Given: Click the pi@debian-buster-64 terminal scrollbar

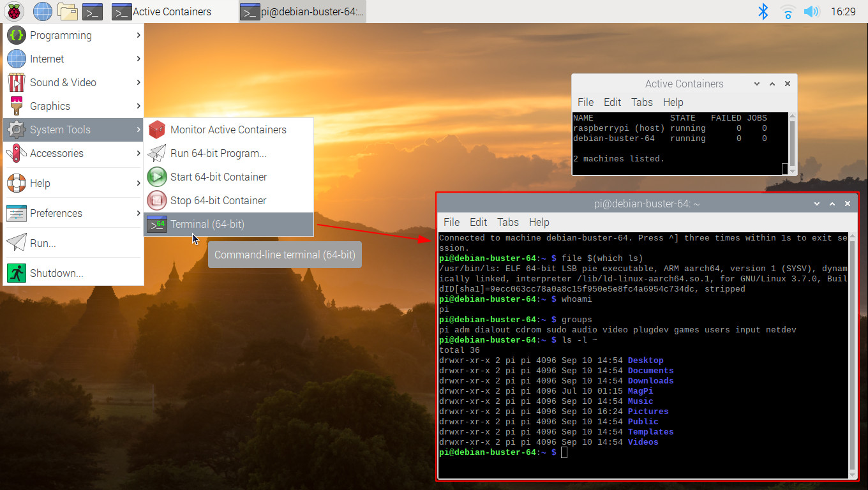Looking at the screenshot, I should pyautogui.click(x=853, y=355).
